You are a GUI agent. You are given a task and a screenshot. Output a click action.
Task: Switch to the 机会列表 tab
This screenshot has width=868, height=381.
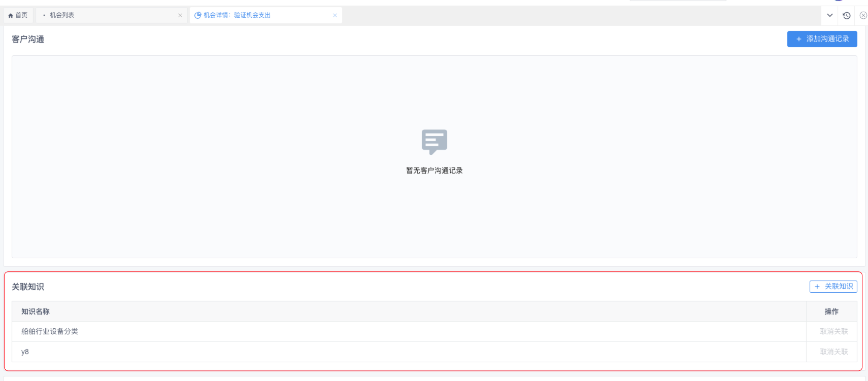coord(62,15)
